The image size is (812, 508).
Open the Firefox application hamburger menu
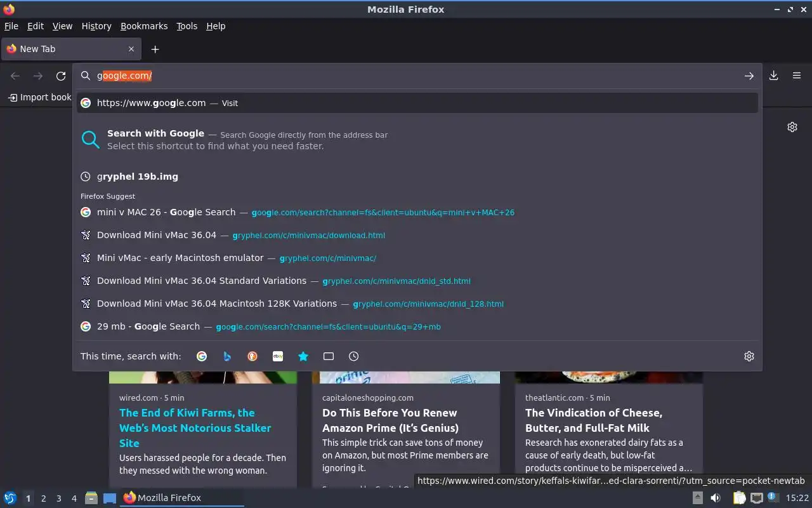[797, 76]
